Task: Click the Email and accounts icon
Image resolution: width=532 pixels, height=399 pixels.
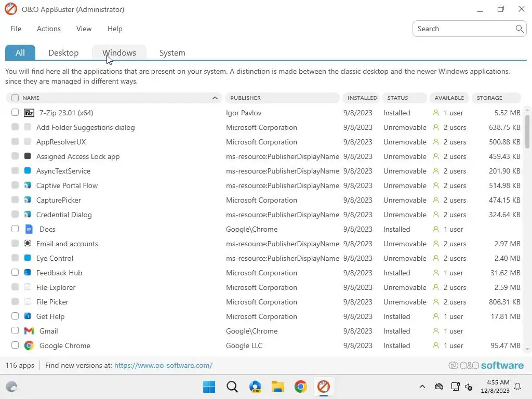Action: point(28,243)
